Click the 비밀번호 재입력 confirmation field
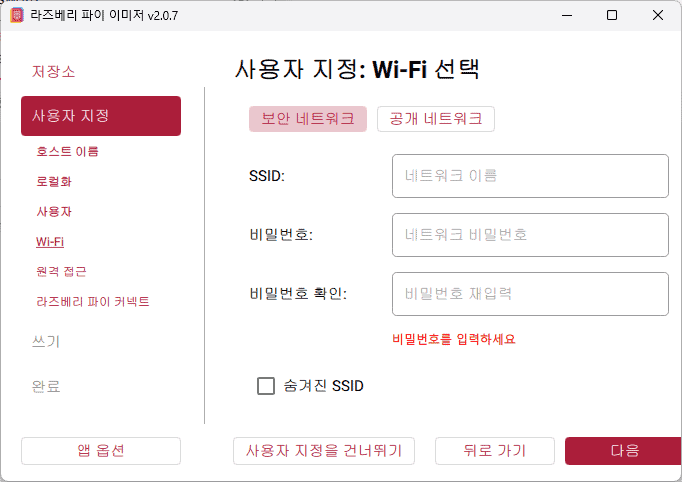Viewport: 682px width, 482px height. (530, 294)
